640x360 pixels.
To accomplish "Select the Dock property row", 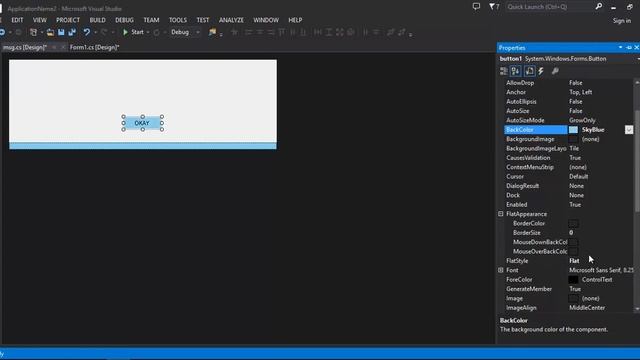I will click(569, 196).
